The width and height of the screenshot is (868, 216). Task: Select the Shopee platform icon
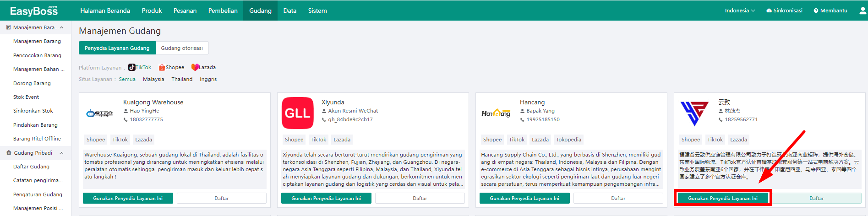point(162,67)
